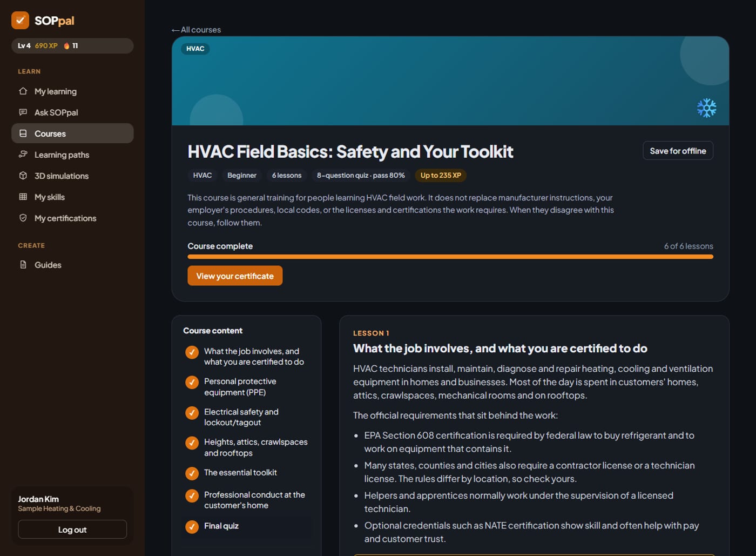Click the orange course progress bar
Screen dimensions: 756x556
pos(450,257)
